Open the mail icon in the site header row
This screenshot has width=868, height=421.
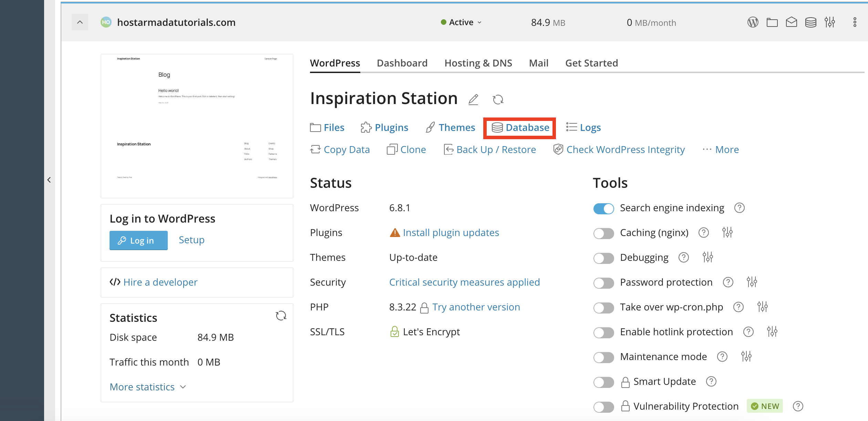(792, 22)
